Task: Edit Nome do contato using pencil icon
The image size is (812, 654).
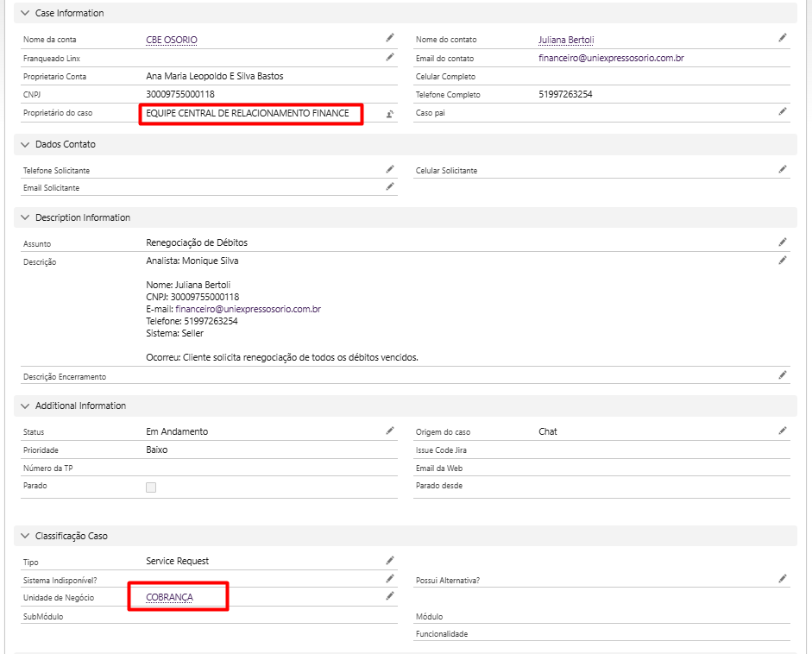Action: (x=783, y=38)
